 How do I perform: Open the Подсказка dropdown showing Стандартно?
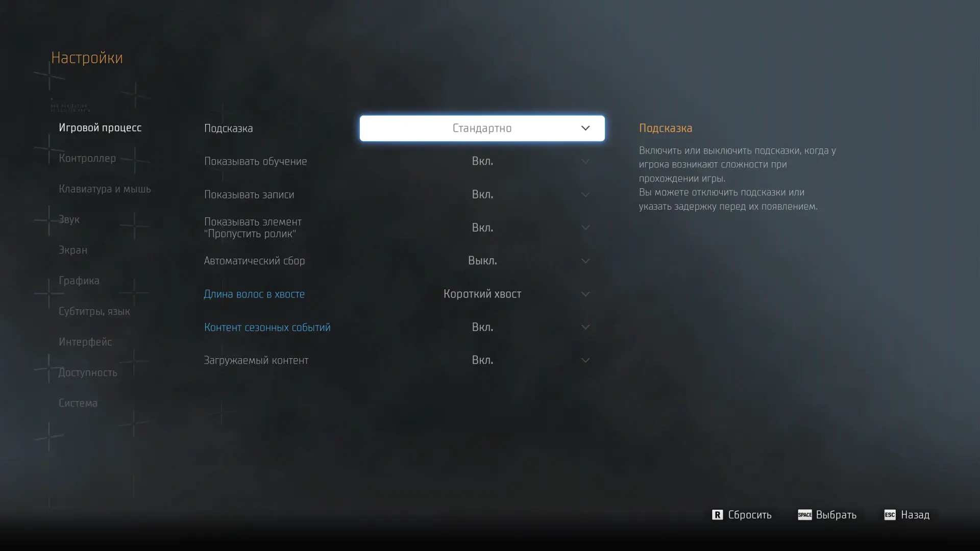click(482, 128)
